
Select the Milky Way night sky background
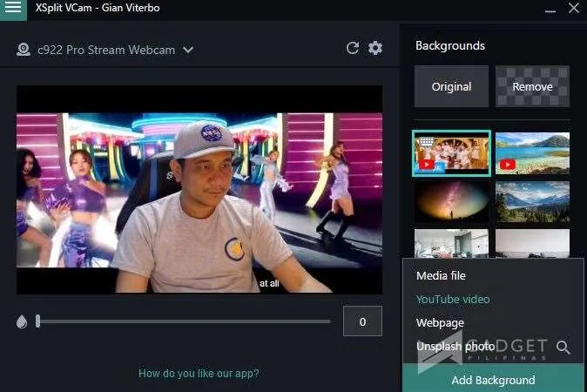tap(451, 202)
